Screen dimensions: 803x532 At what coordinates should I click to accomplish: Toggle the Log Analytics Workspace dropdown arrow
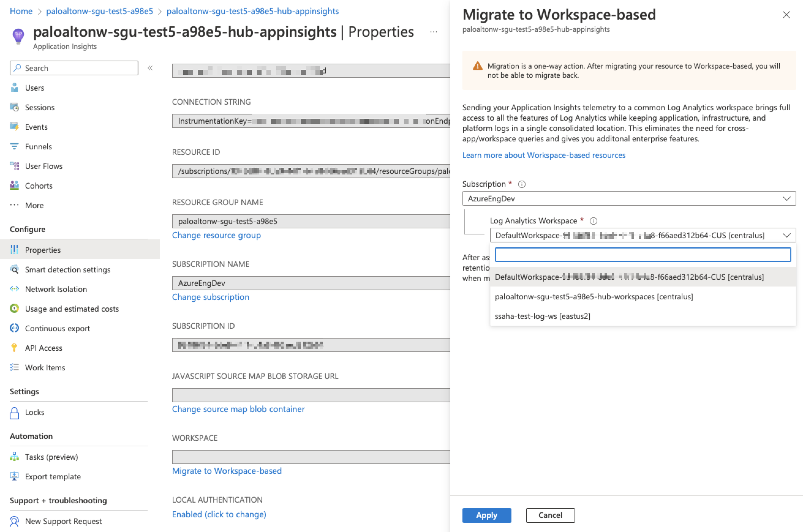click(x=786, y=235)
